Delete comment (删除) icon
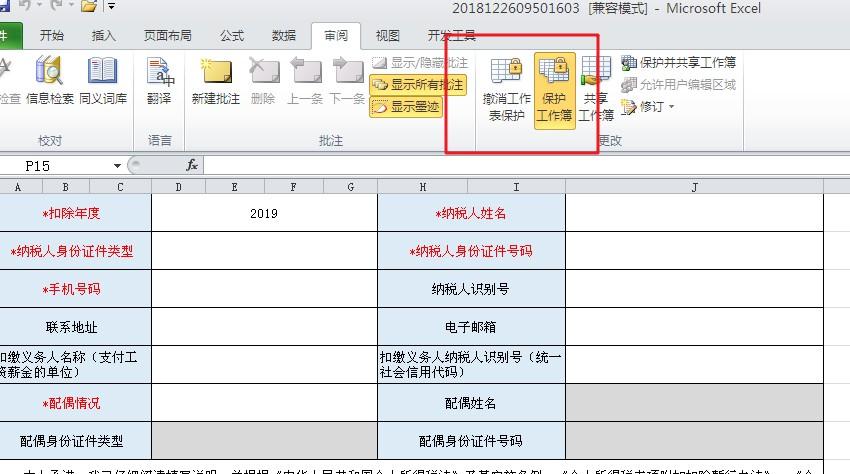The width and height of the screenshot is (850, 474). pos(263,80)
